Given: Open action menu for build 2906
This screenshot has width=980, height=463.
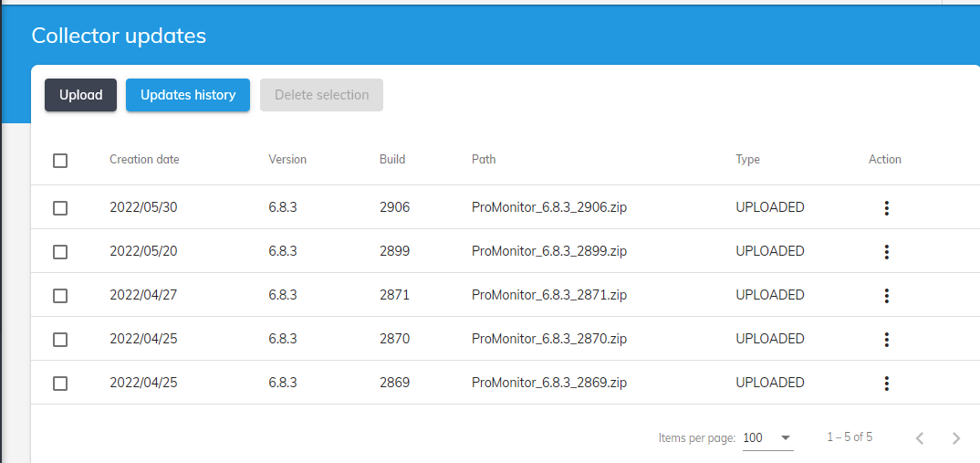Looking at the screenshot, I should coord(886,208).
